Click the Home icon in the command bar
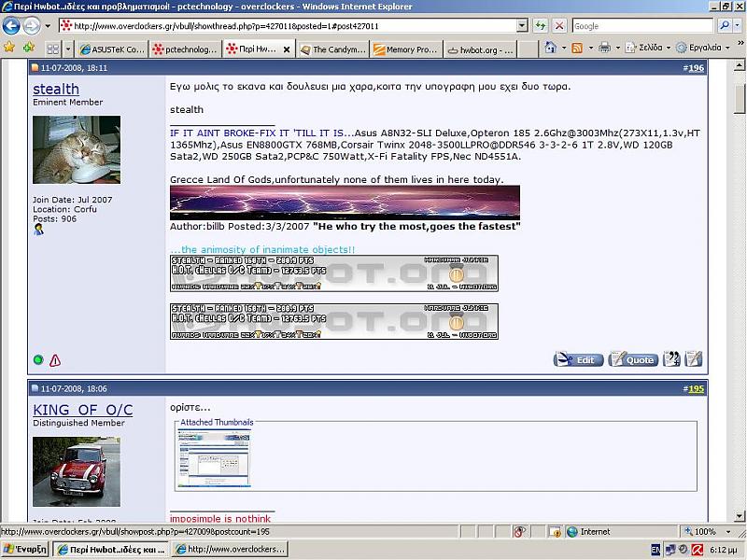747x560 pixels. coord(551,48)
